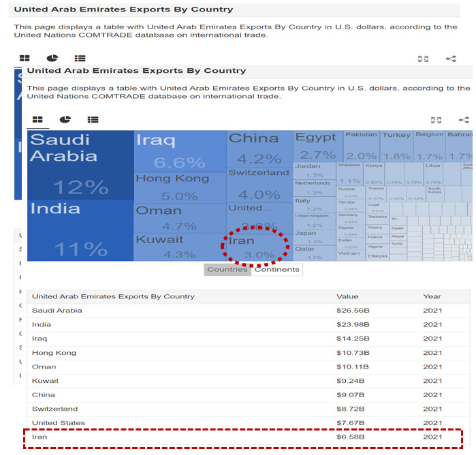Viewport: 476px width, 455px height.
Task: Click the Qatar 1.2% tile
Action: [315, 253]
